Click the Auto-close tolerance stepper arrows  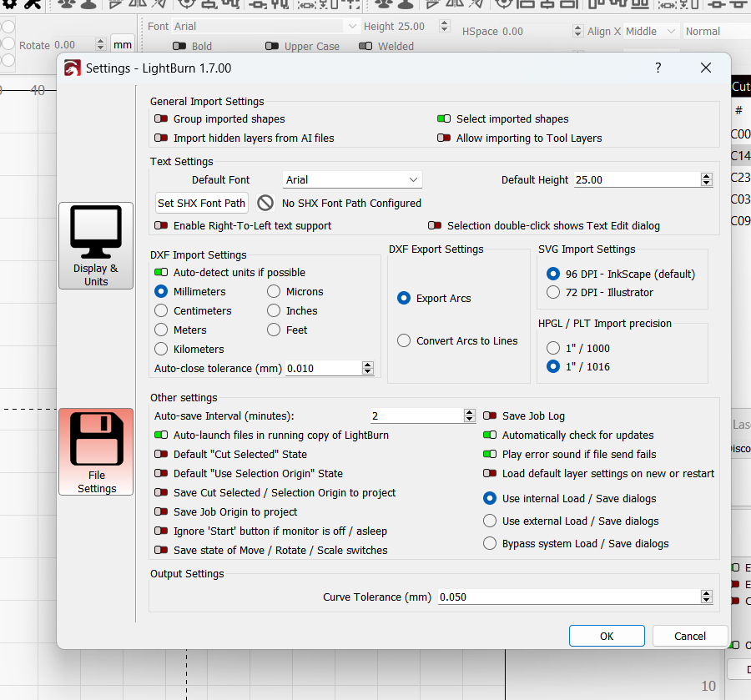tap(368, 368)
